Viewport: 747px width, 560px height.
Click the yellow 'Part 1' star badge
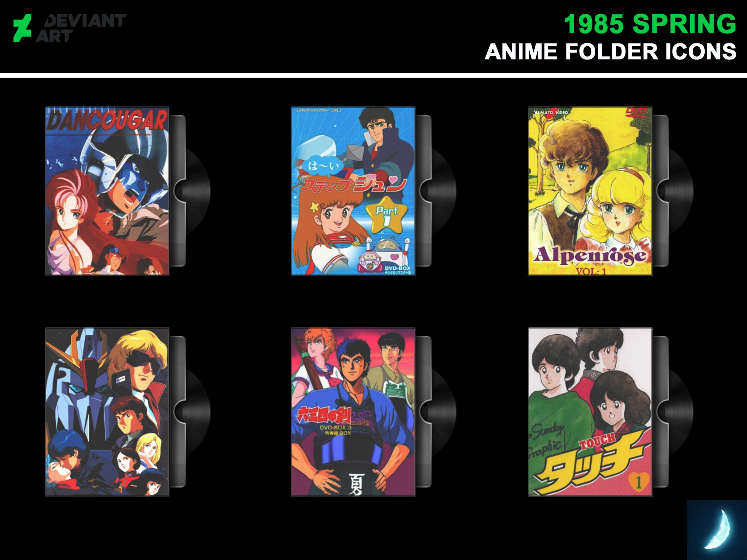pyautogui.click(x=387, y=215)
